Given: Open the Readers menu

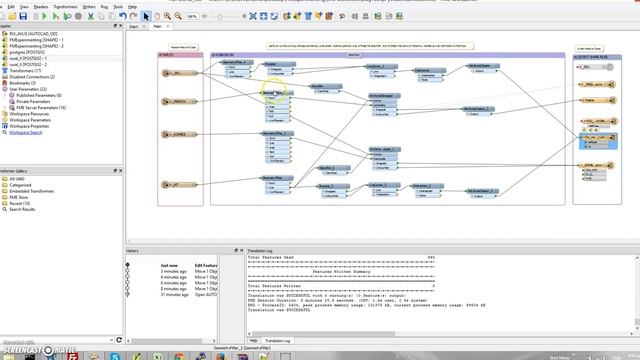Looking at the screenshot, I should (x=41, y=7).
